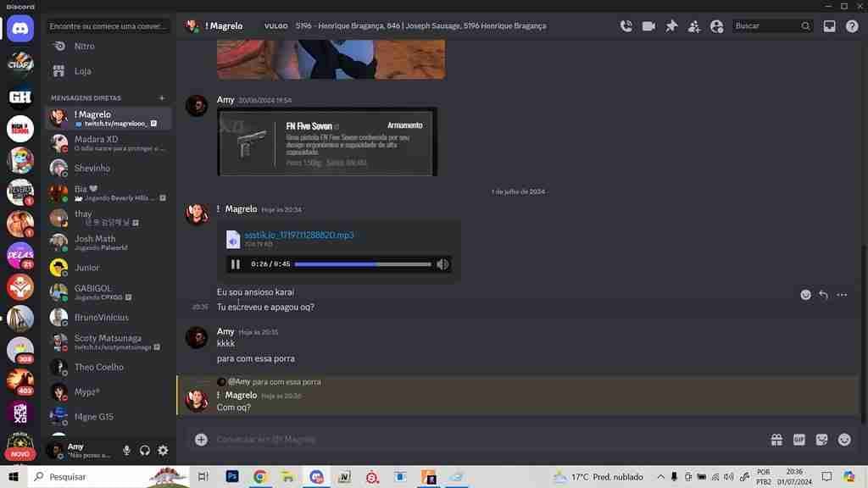The image size is (868, 488).
Task: Mute the audio player volume
Action: point(442,264)
